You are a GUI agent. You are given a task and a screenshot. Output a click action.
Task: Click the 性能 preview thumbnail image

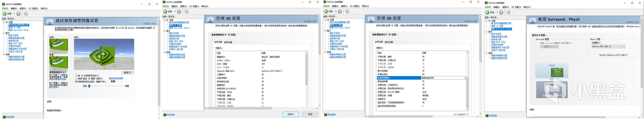[x=58, y=46]
